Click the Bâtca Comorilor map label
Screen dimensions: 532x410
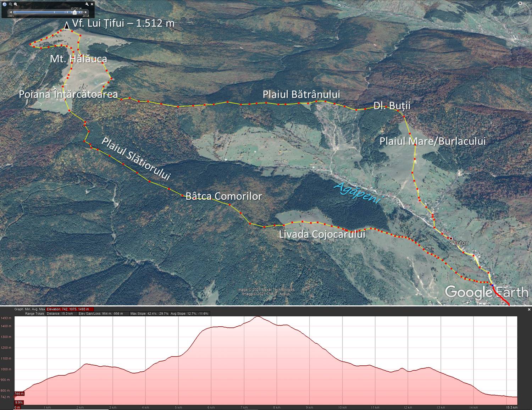coord(223,196)
